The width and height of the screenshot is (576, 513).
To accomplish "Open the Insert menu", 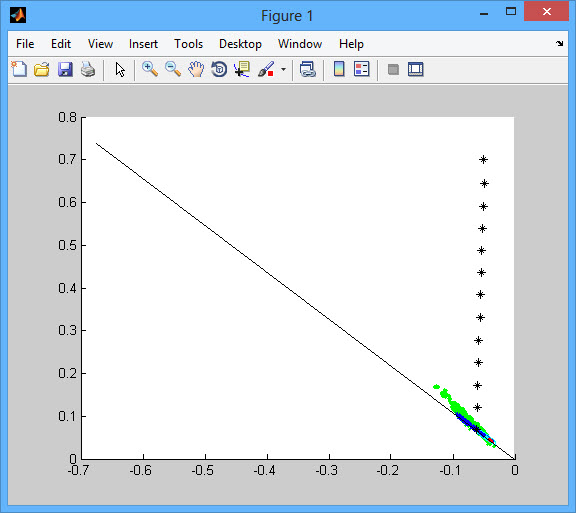I will pyautogui.click(x=143, y=44).
